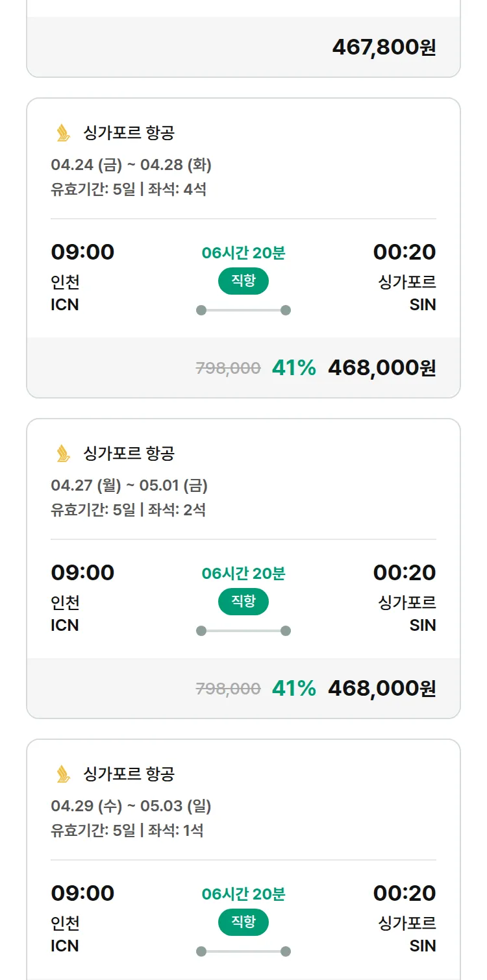Tap 직항 badge on the 04.24 flight

(x=243, y=281)
